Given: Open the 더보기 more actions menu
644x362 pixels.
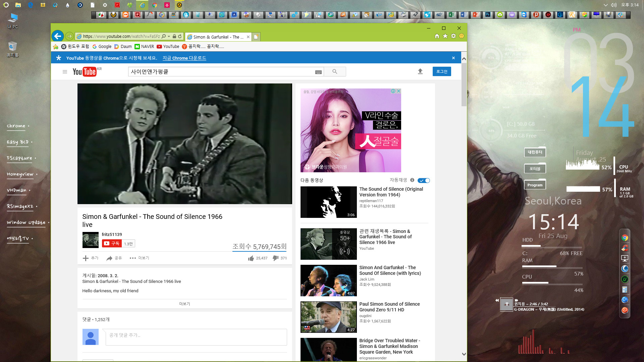Looking at the screenshot, I should (139, 258).
